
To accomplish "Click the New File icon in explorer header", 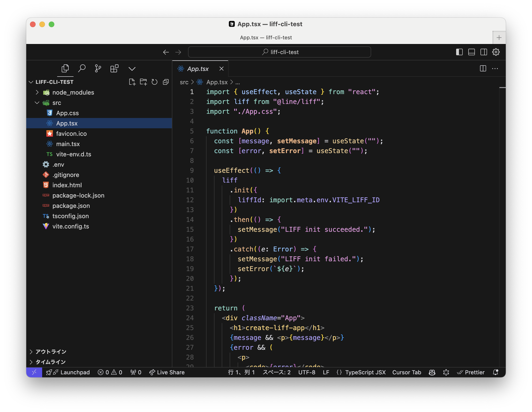I will click(x=132, y=82).
